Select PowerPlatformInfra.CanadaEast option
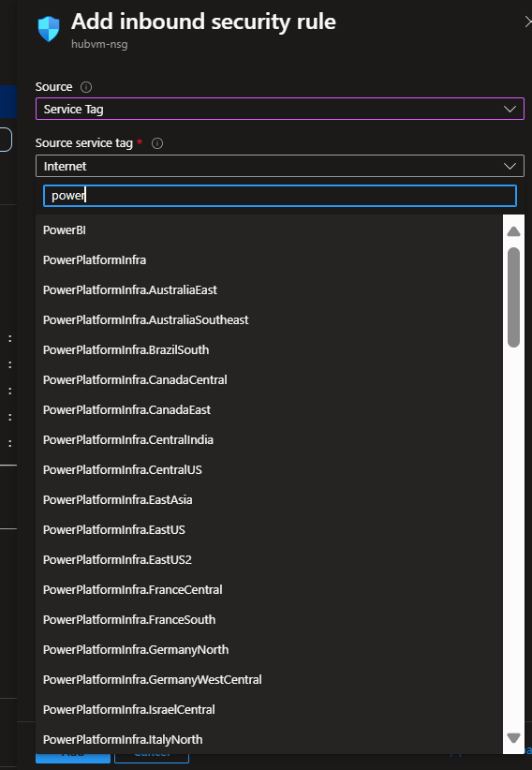Image resolution: width=532 pixels, height=770 pixels. 269,409
